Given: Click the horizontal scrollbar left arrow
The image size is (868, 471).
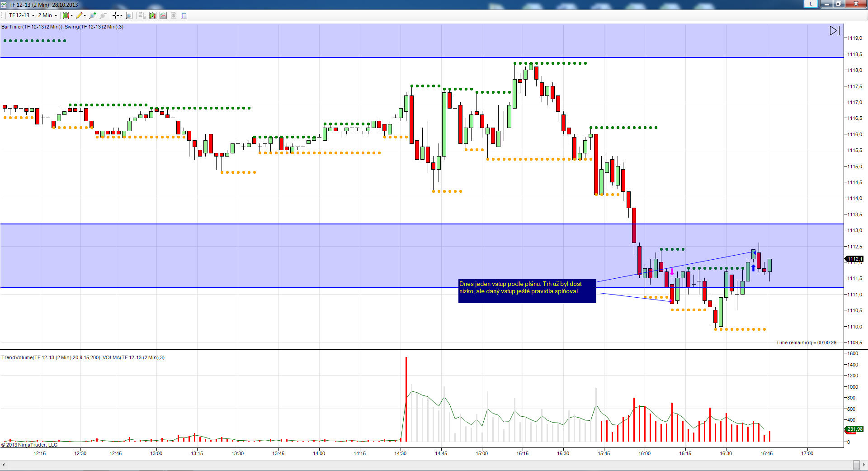Looking at the screenshot, I should [4, 465].
